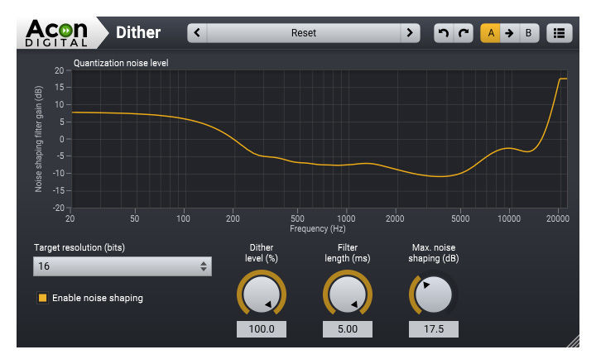
Task: Disable the Enable noise shaping checkbox
Action: pyautogui.click(x=42, y=298)
